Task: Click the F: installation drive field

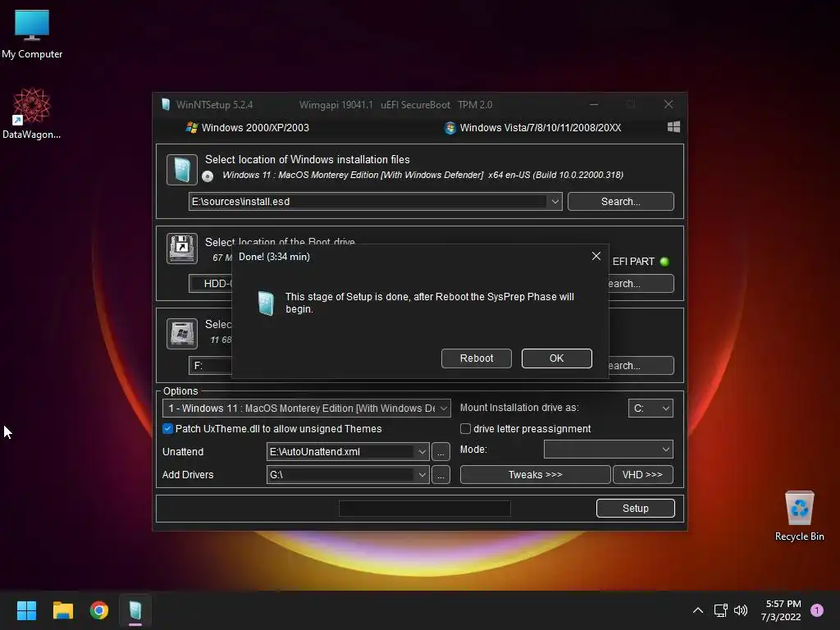Action: 210,365
